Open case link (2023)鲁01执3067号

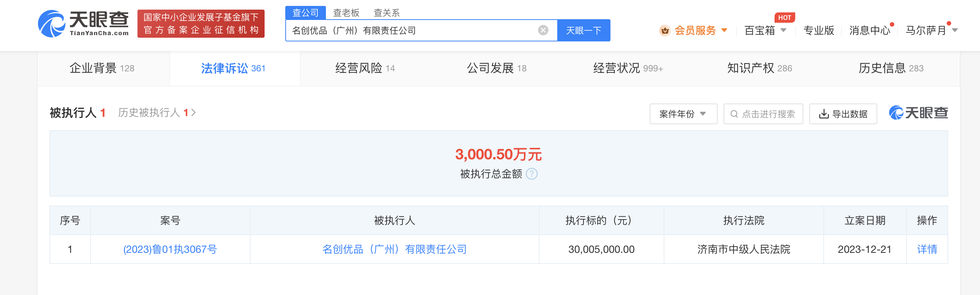click(x=170, y=249)
